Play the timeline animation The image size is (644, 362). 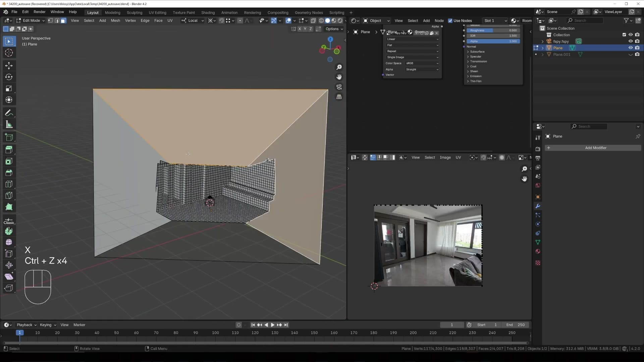click(272, 325)
